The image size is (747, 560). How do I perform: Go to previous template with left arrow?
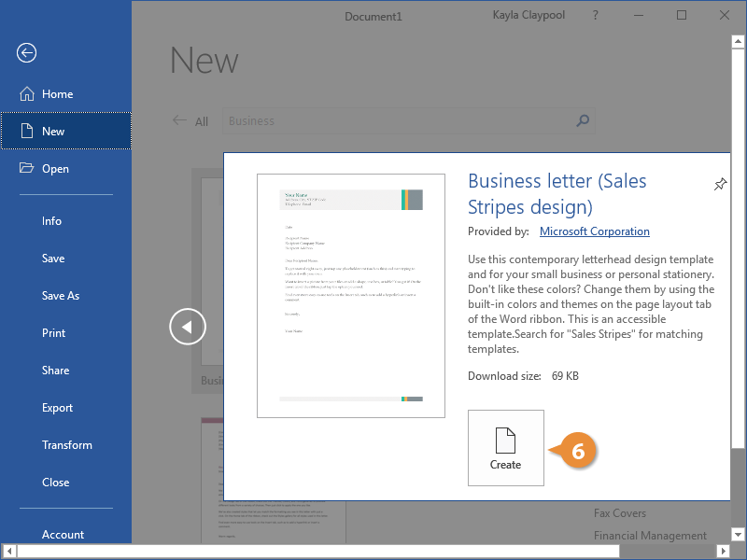[187, 327]
